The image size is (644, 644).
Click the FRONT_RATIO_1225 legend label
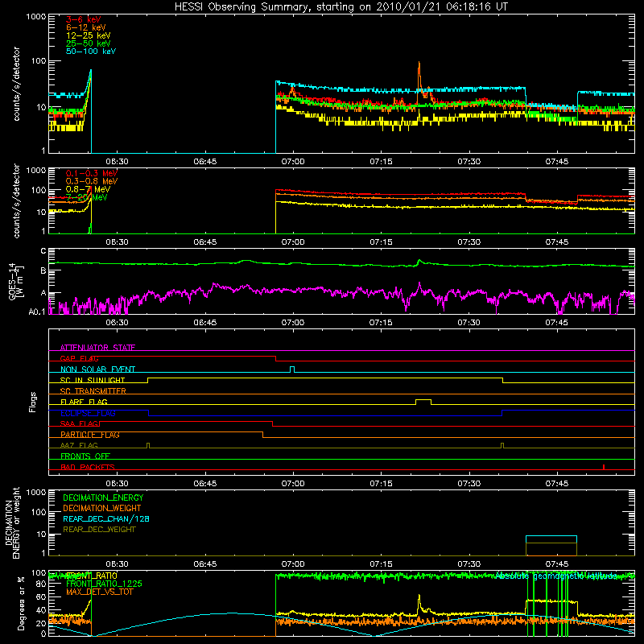coord(104,584)
